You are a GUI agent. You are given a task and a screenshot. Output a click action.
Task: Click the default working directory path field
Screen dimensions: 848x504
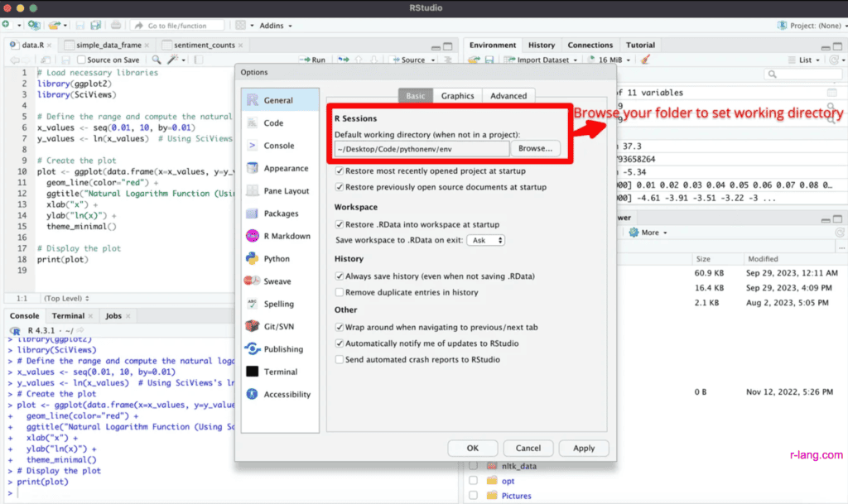(422, 149)
